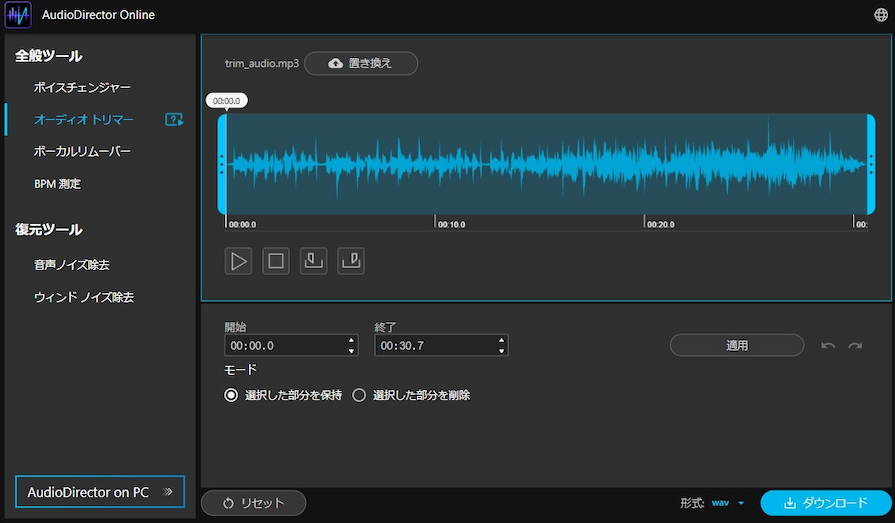Increase the 終了 end time stepper
The height and width of the screenshot is (523, 895).
(x=501, y=340)
